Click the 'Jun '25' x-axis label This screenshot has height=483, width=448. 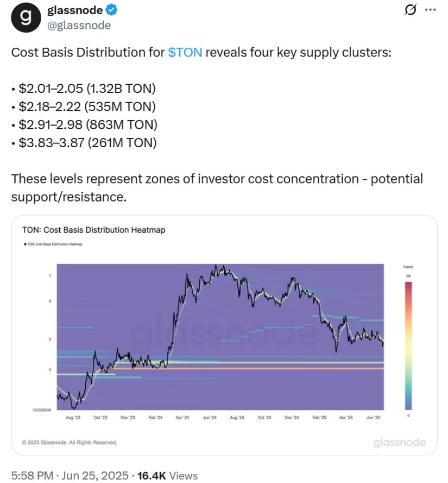[x=371, y=417]
